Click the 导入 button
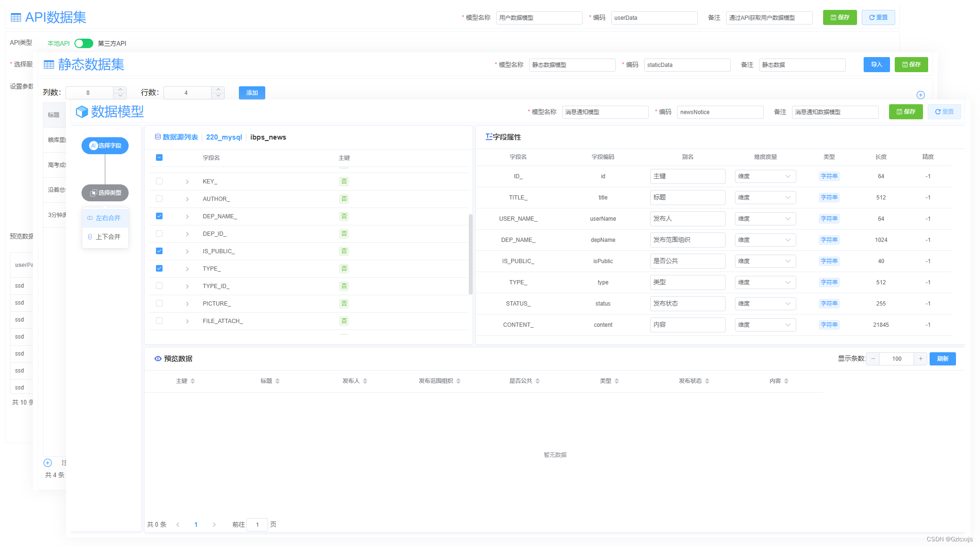This screenshot has width=980, height=547. click(x=876, y=65)
